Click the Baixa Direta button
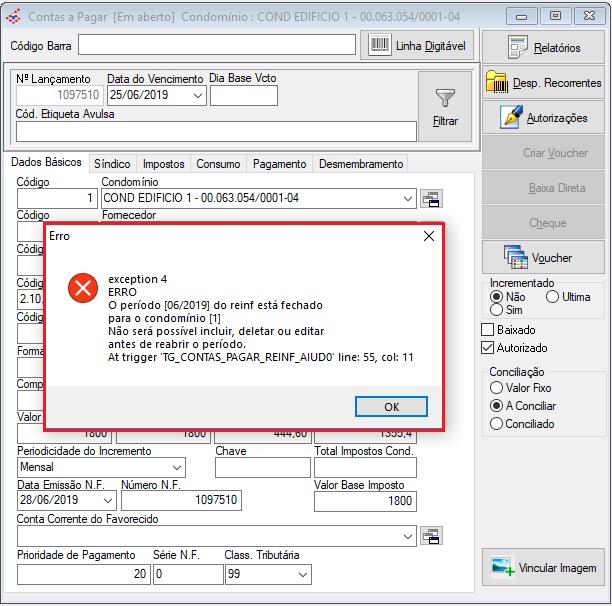The width and height of the screenshot is (612, 606). point(543,188)
